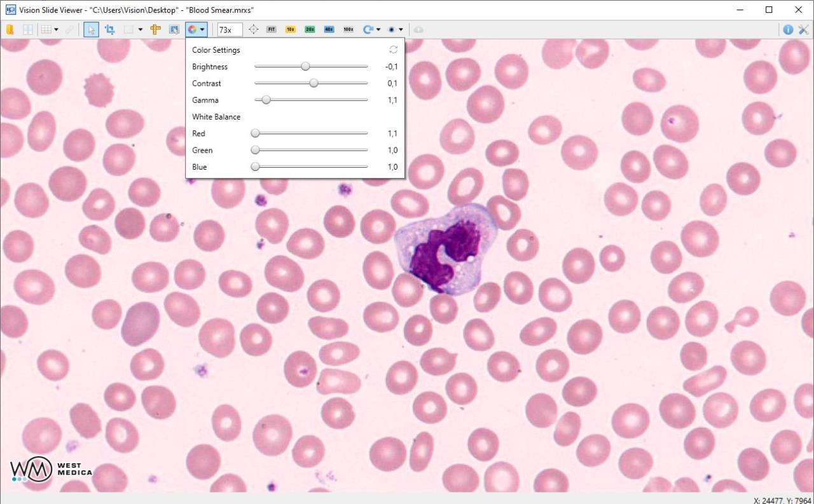
Task: Click the rotate view icon
Action: 368,29
